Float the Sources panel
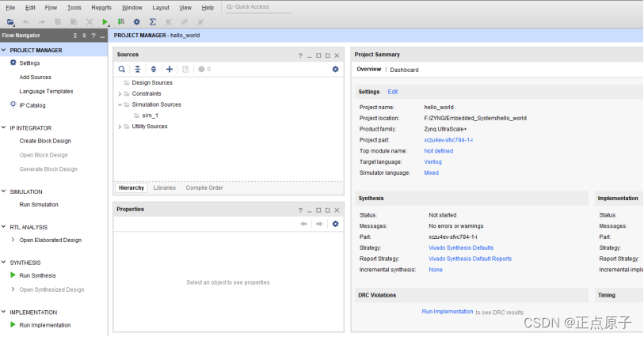Image resolution: width=644 pixels, height=337 pixels. click(x=328, y=55)
